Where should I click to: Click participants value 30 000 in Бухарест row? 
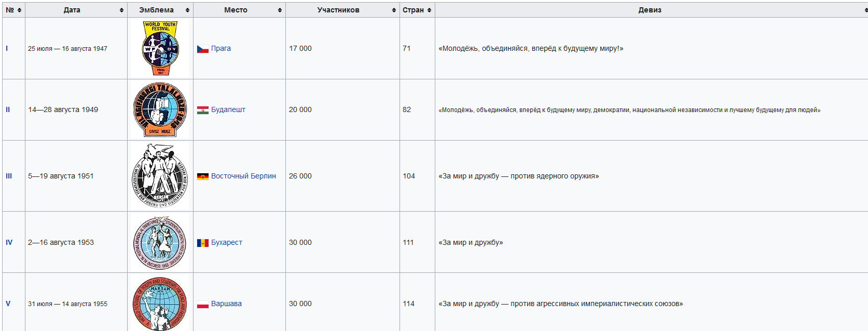coord(300,242)
